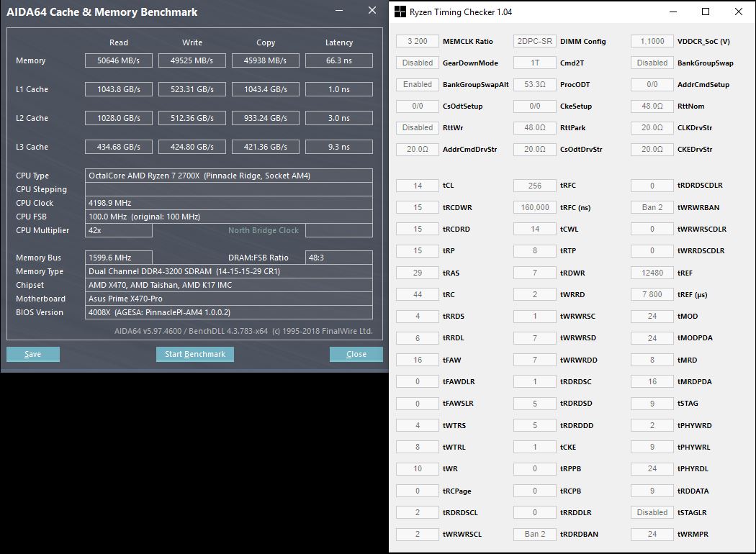This screenshot has height=554, width=756.
Task: Click the tWRWRBAN value Ban 2
Action: 652,208
